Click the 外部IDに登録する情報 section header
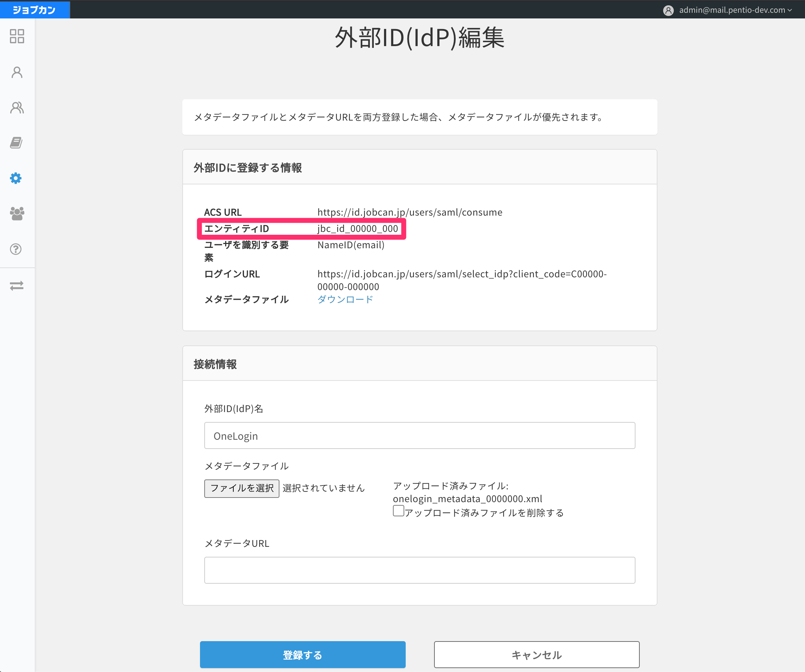Image resolution: width=805 pixels, height=672 pixels. click(x=248, y=168)
